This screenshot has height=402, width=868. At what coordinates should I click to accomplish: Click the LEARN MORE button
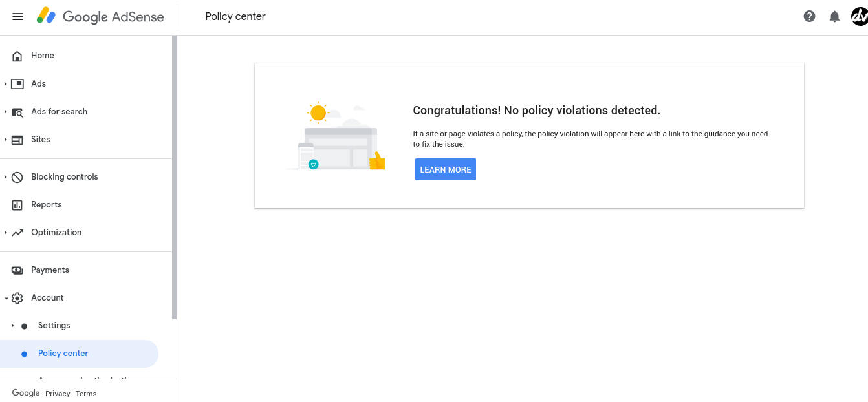tap(446, 169)
